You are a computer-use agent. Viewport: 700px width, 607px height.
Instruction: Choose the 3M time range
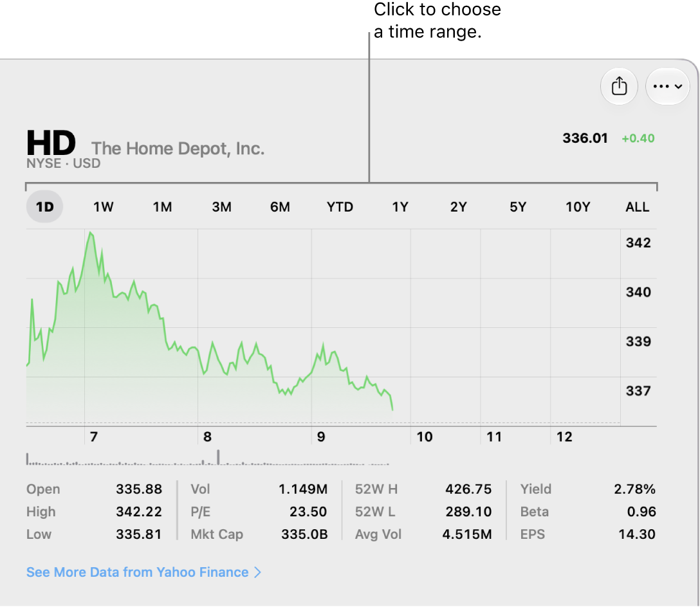(x=221, y=206)
